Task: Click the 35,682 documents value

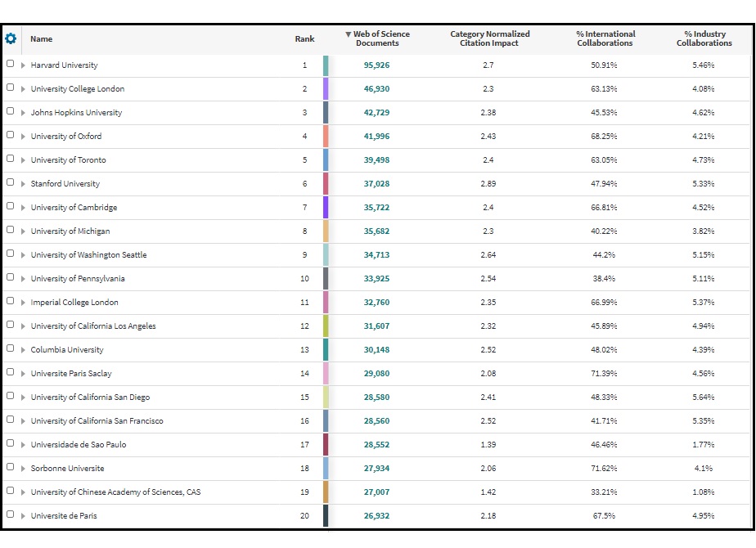Action: pos(376,231)
